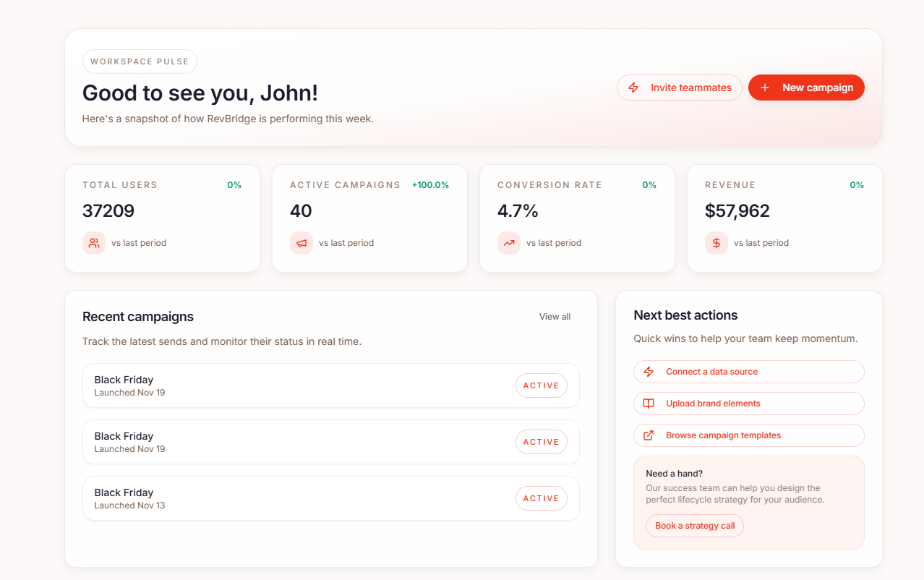924x580 pixels.
Task: Click the book icon beside Upload brand elements
Action: point(649,403)
